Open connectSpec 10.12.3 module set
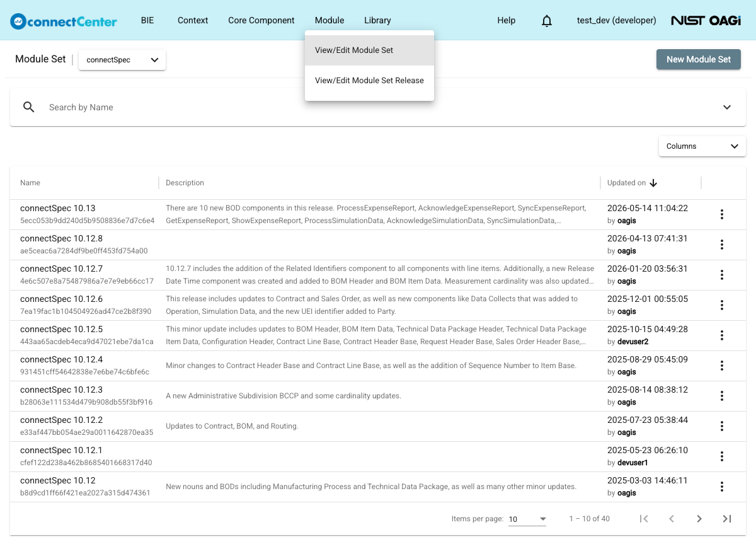Screen dimensions: 756x537 (x=61, y=390)
